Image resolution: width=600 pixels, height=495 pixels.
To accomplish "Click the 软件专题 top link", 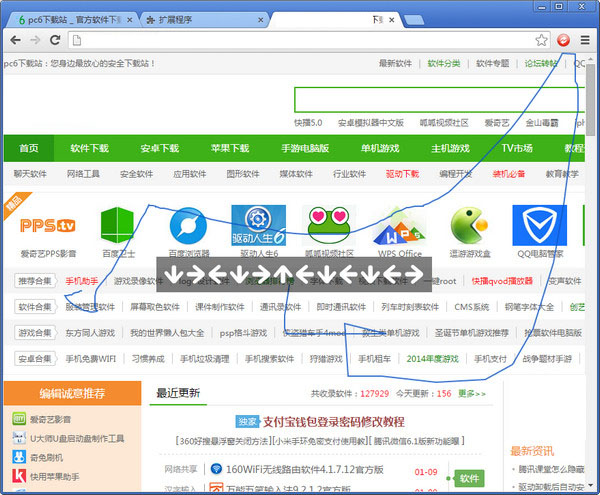I will (492, 64).
